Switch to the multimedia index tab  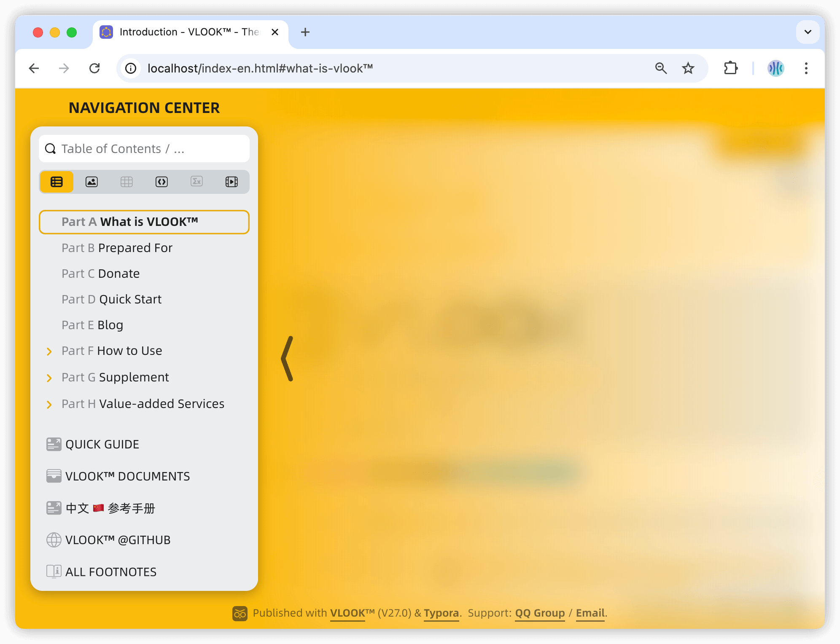(x=232, y=182)
